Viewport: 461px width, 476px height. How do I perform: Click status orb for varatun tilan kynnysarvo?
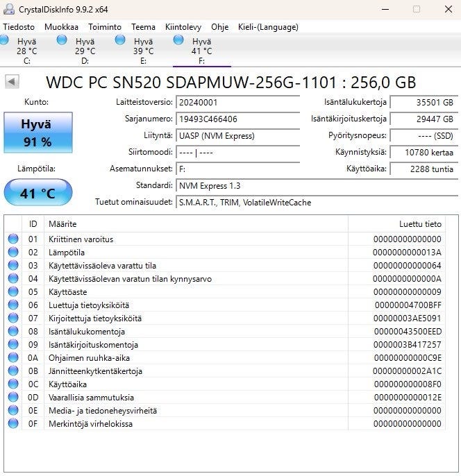point(13,278)
